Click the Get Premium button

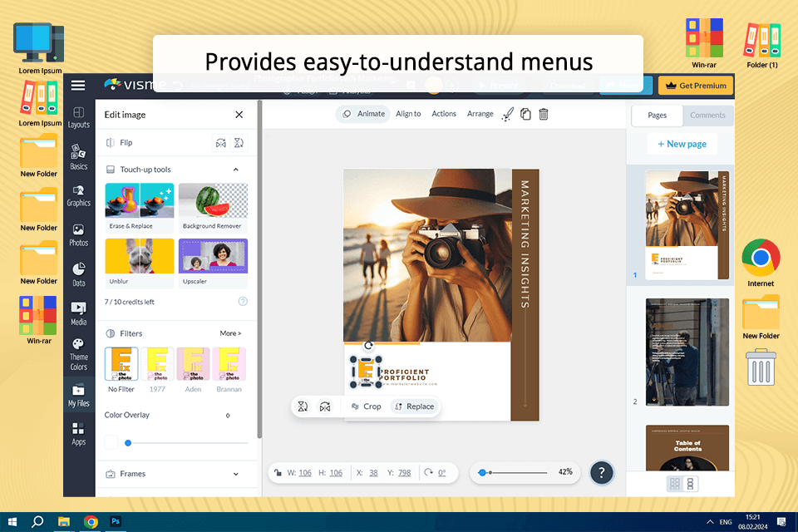click(696, 86)
